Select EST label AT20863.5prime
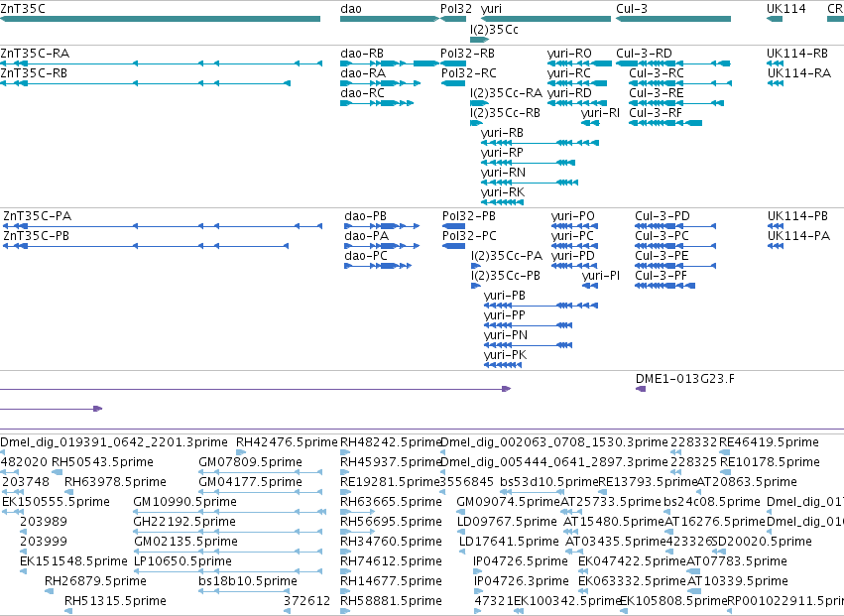The height and width of the screenshot is (616, 844). 747,482
